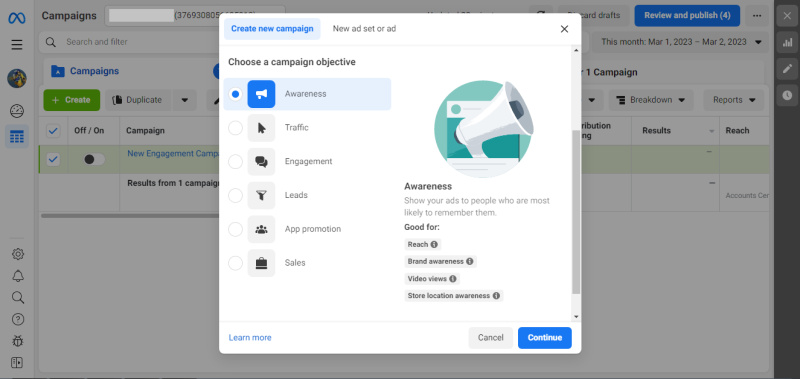Viewport: 800px width, 379px height.
Task: Click the sidebar Search magnifier icon
Action: [x=18, y=297]
